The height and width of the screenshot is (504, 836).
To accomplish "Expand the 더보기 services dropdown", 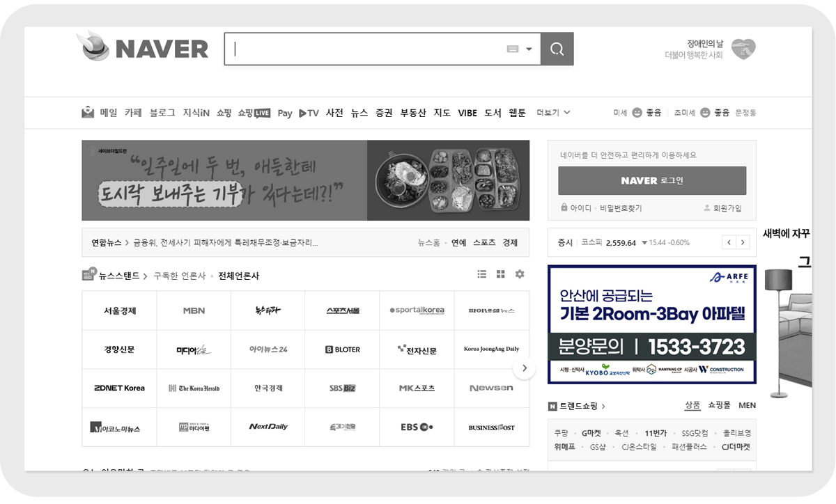I will pyautogui.click(x=553, y=113).
